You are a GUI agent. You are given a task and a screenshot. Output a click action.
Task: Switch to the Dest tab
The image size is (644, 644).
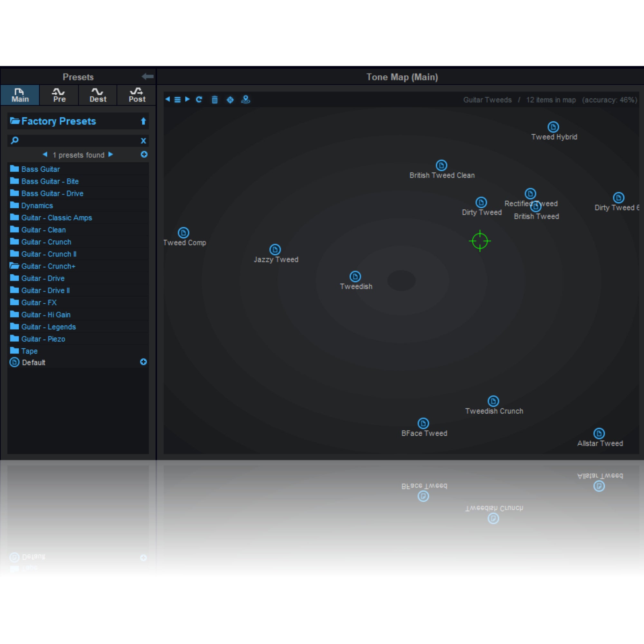[x=98, y=95]
